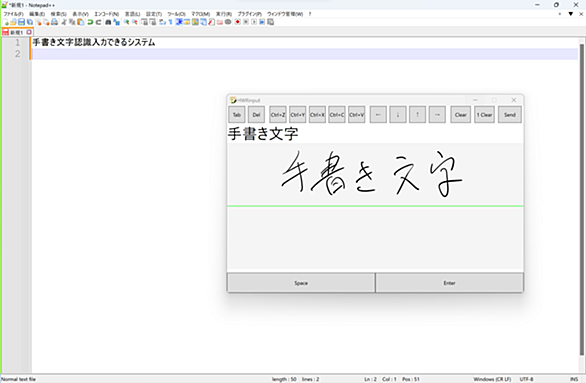Cut selection with the scissors icon
This screenshot has height=383, width=586.
(x=64, y=22)
